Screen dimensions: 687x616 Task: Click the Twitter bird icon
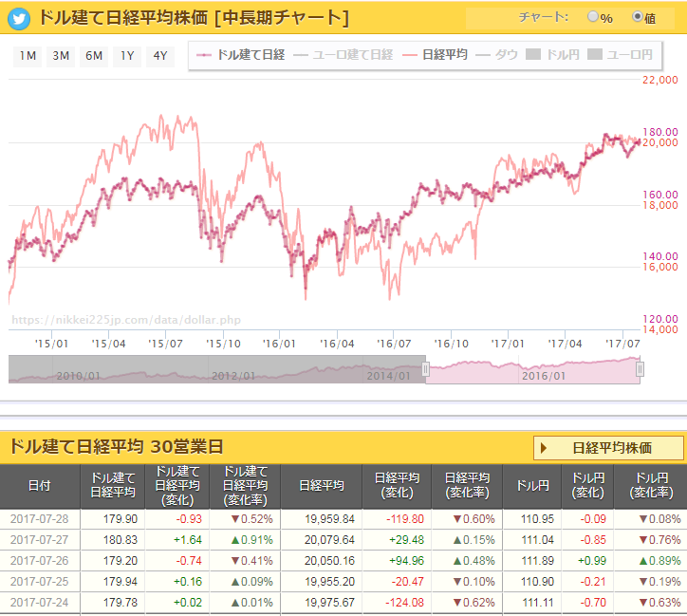pyautogui.click(x=20, y=18)
